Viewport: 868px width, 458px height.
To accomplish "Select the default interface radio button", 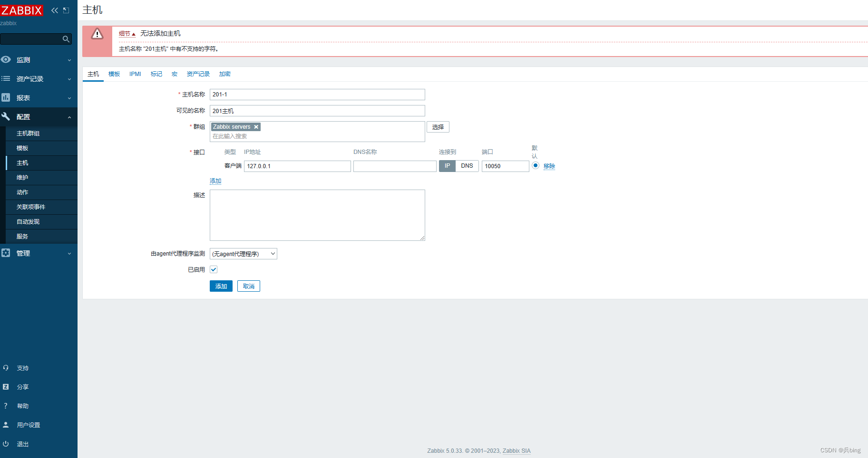I will 536,166.
